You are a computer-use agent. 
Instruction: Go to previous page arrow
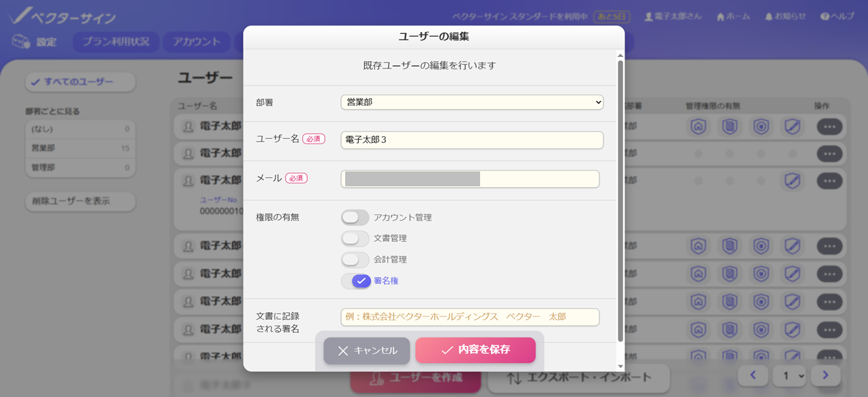[x=753, y=375]
